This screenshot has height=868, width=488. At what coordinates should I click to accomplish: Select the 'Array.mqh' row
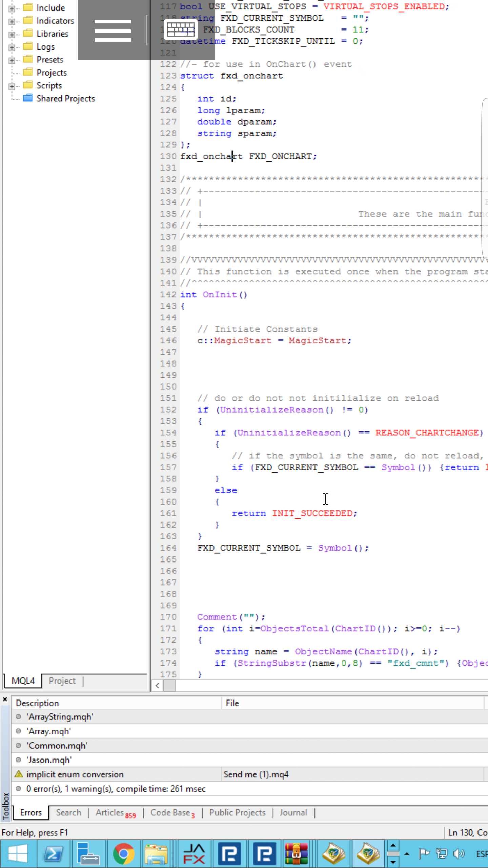(x=250, y=731)
